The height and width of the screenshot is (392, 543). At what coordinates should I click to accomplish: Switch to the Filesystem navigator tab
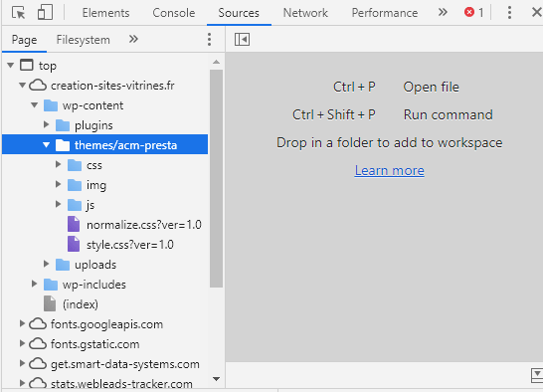tap(84, 40)
